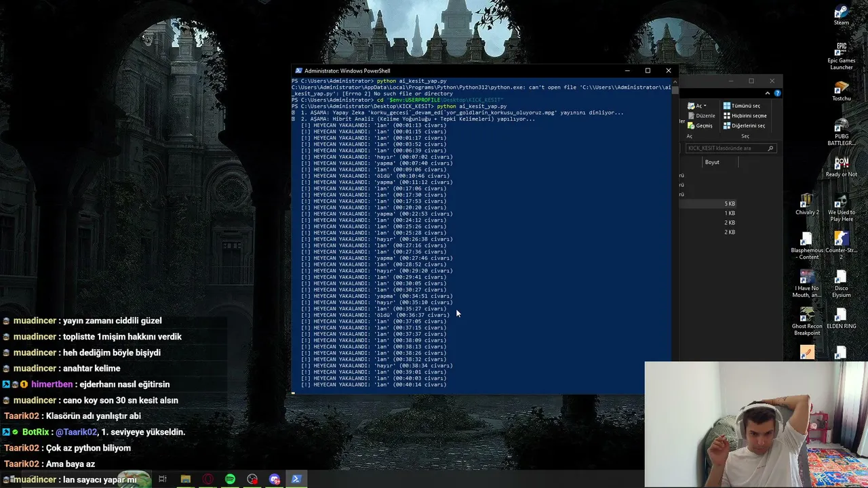Open the Steam desktop shortcut
The height and width of the screenshot is (488, 868).
[841, 16]
